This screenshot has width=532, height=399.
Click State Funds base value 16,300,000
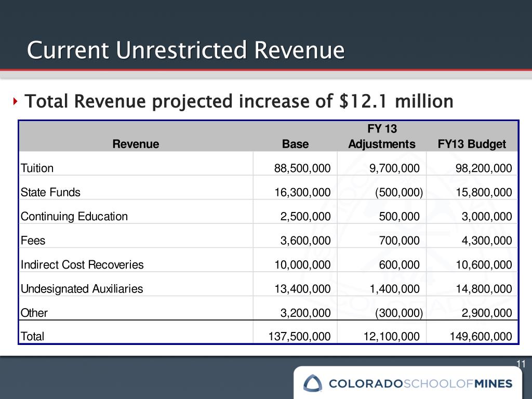pos(302,192)
